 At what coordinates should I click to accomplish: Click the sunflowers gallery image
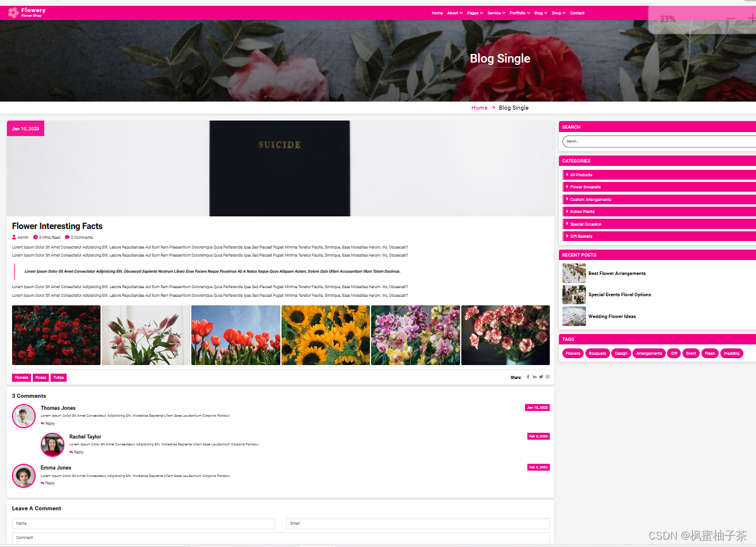[x=326, y=335]
